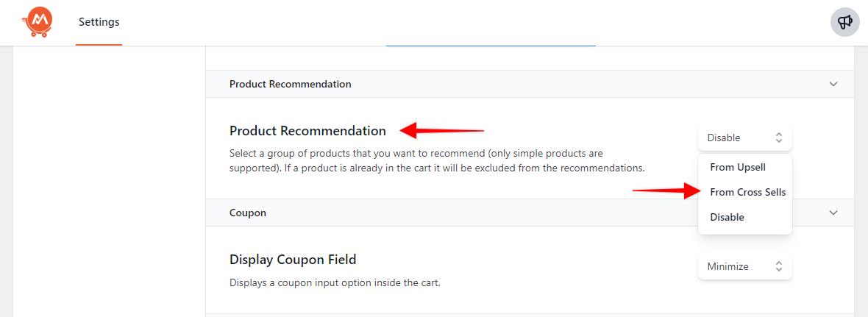Screen dimensions: 868x317
Task: Select the From Upsell option
Action: point(737,167)
